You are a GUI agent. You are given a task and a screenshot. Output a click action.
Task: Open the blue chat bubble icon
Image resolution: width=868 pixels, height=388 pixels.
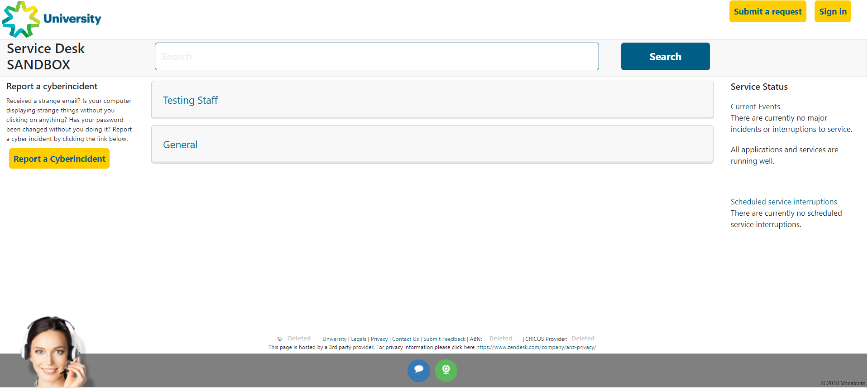click(418, 370)
